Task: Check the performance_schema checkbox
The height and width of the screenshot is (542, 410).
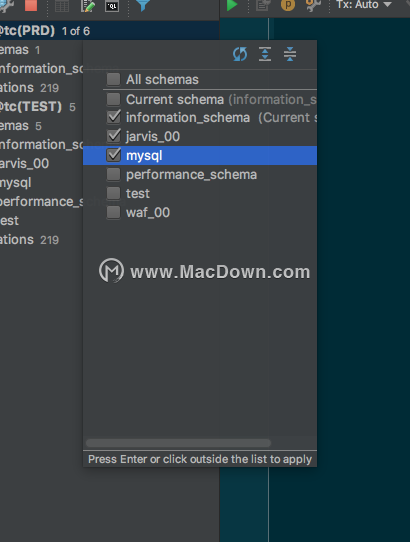Action: pyautogui.click(x=113, y=174)
